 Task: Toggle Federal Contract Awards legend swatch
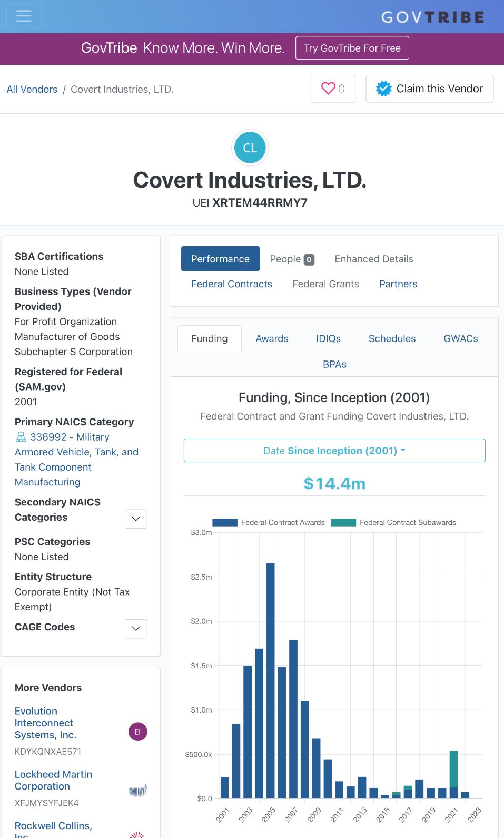[225, 522]
